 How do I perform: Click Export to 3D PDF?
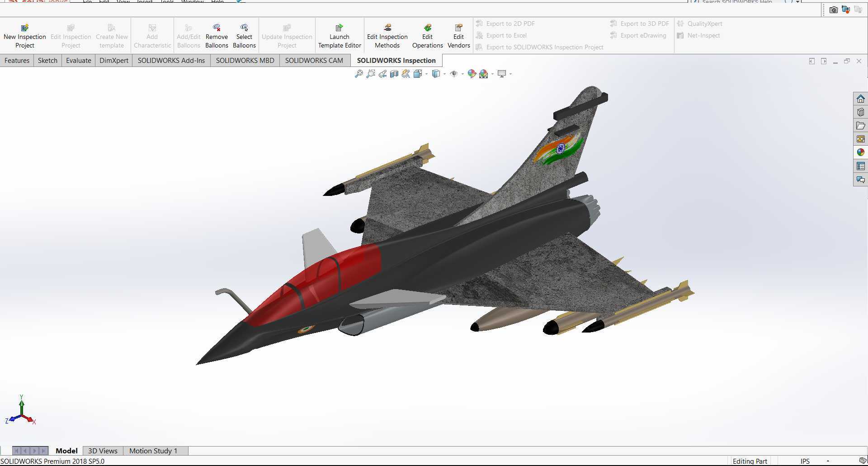click(x=640, y=24)
